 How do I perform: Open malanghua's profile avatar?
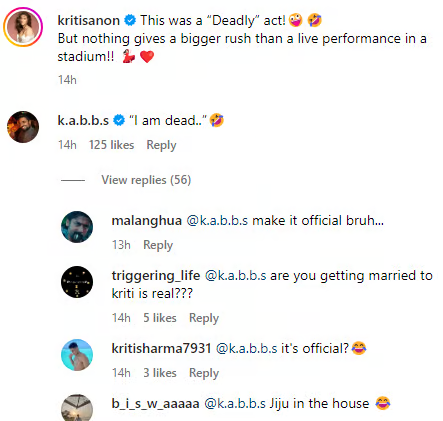(x=77, y=227)
